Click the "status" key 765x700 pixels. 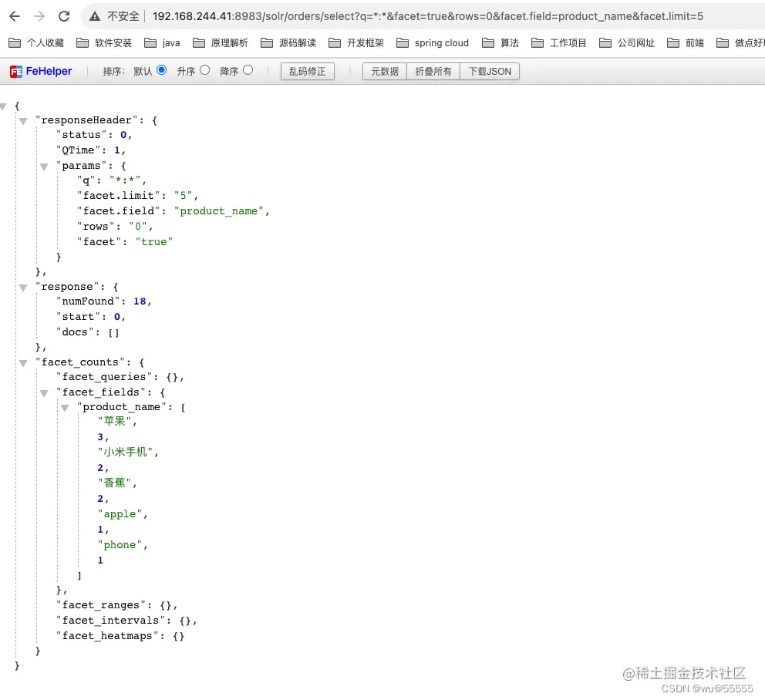pyautogui.click(x=82, y=135)
